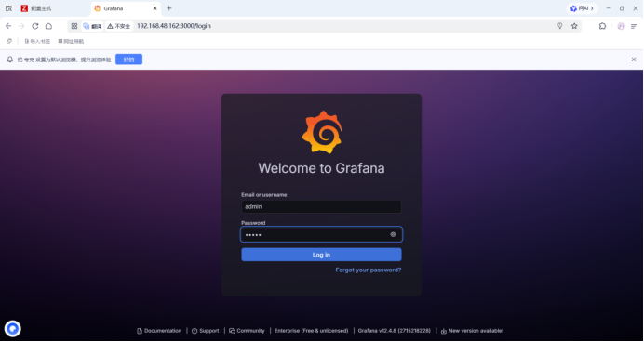Open the 导入书签 import bookmarks item
644x342 pixels.
(37, 41)
